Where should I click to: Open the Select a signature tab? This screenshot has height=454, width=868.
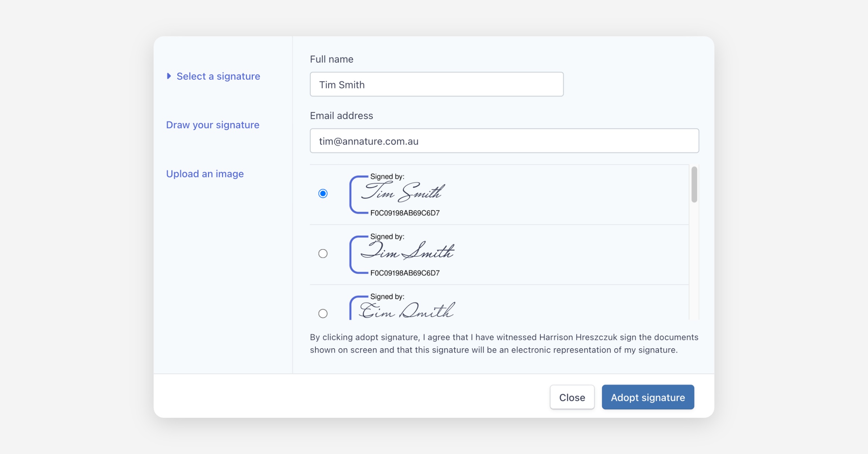(218, 76)
